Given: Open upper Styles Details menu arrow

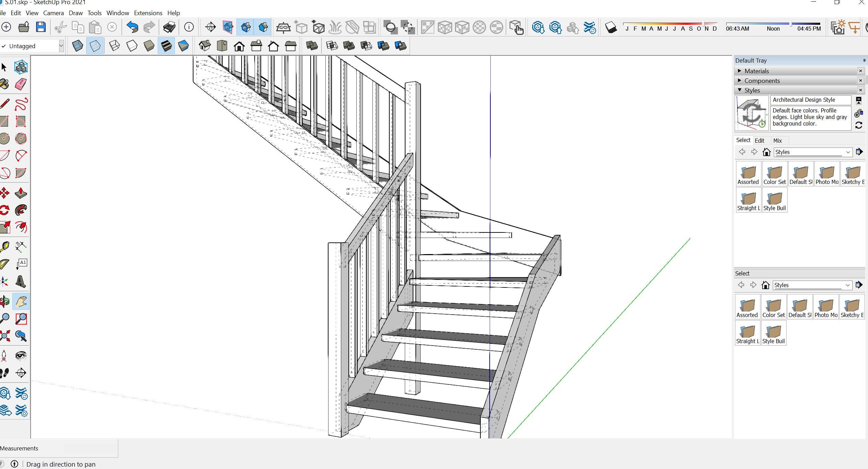Looking at the screenshot, I should pos(859,152).
